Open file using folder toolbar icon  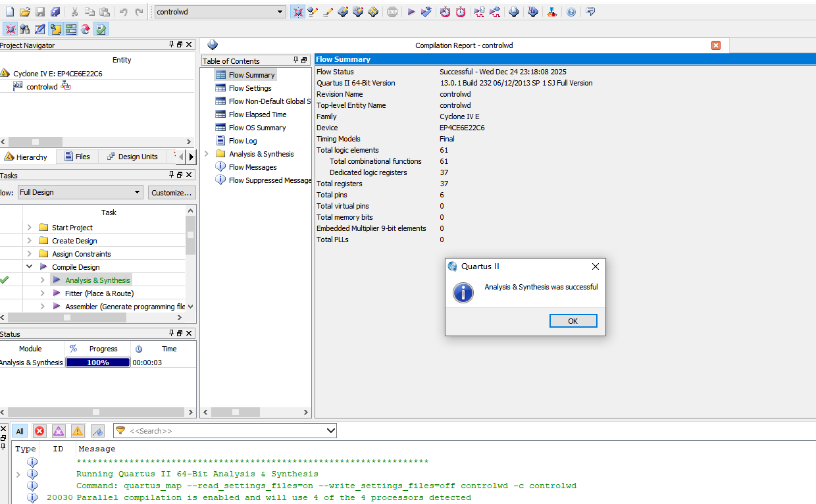click(25, 12)
